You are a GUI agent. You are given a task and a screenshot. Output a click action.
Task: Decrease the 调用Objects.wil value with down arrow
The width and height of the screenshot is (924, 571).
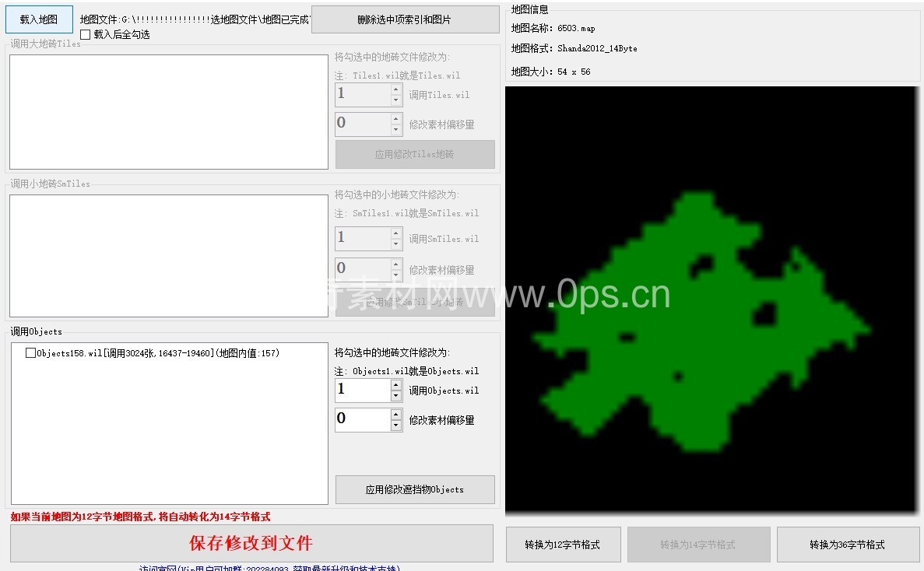pyautogui.click(x=395, y=396)
